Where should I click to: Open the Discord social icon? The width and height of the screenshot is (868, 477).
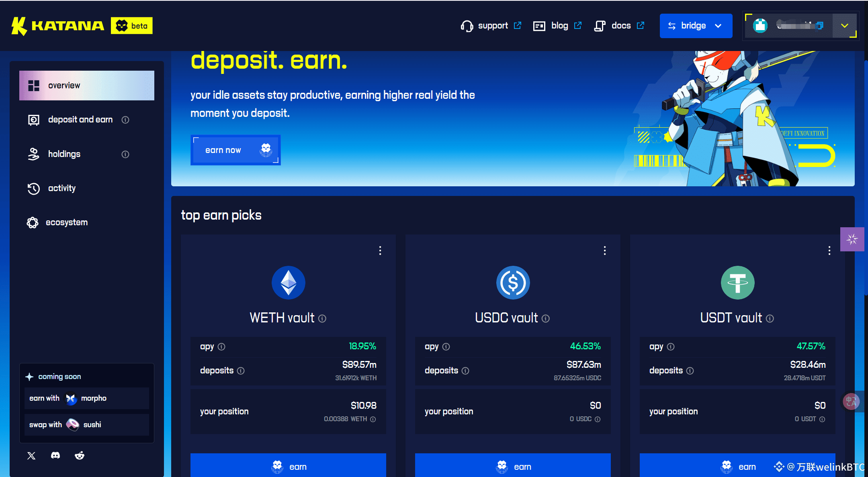[55, 455]
